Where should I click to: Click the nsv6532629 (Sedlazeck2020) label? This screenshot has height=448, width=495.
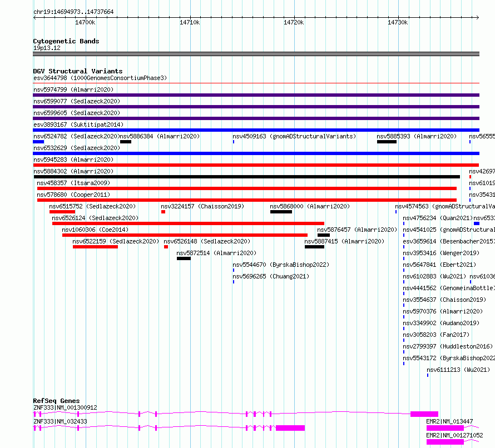pos(77,148)
